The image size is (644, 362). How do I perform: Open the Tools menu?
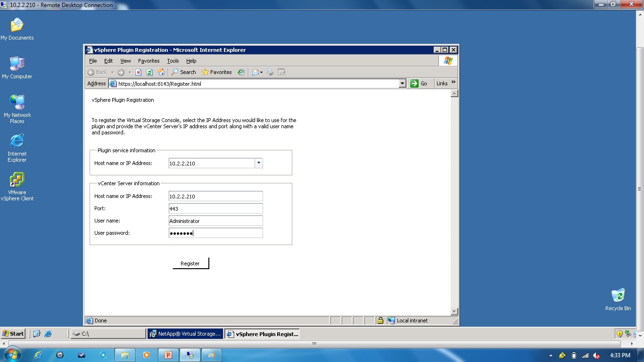tap(173, 61)
